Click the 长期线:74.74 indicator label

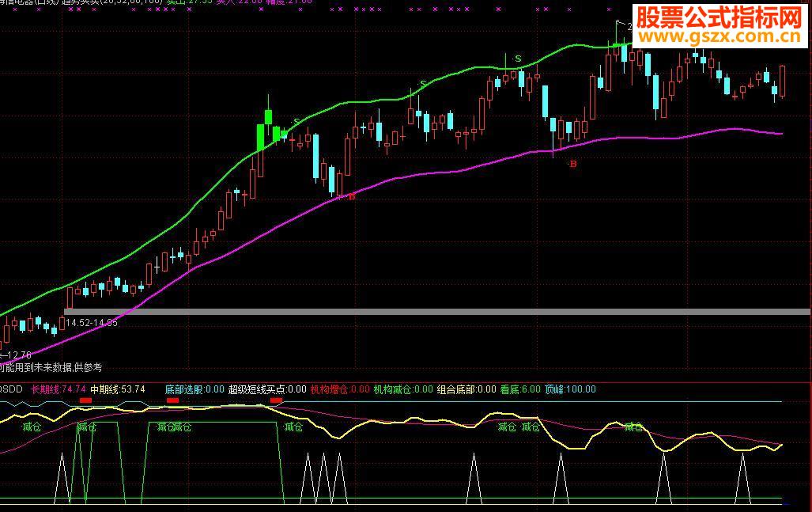[58, 389]
